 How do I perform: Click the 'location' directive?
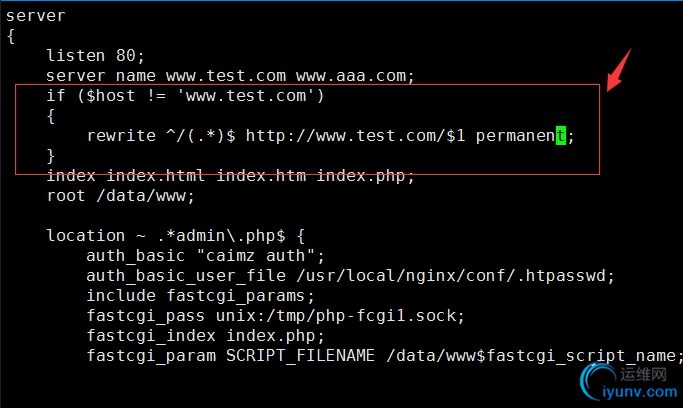point(86,236)
